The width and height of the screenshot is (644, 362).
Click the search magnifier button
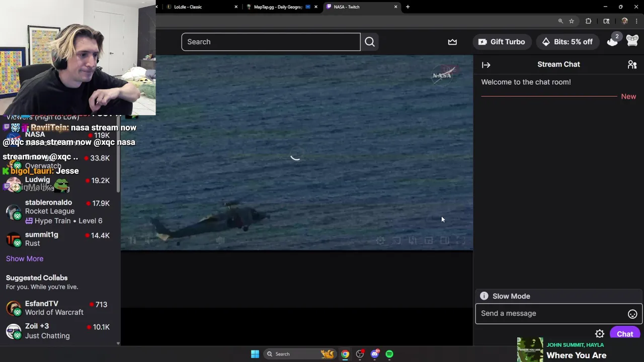point(370,42)
